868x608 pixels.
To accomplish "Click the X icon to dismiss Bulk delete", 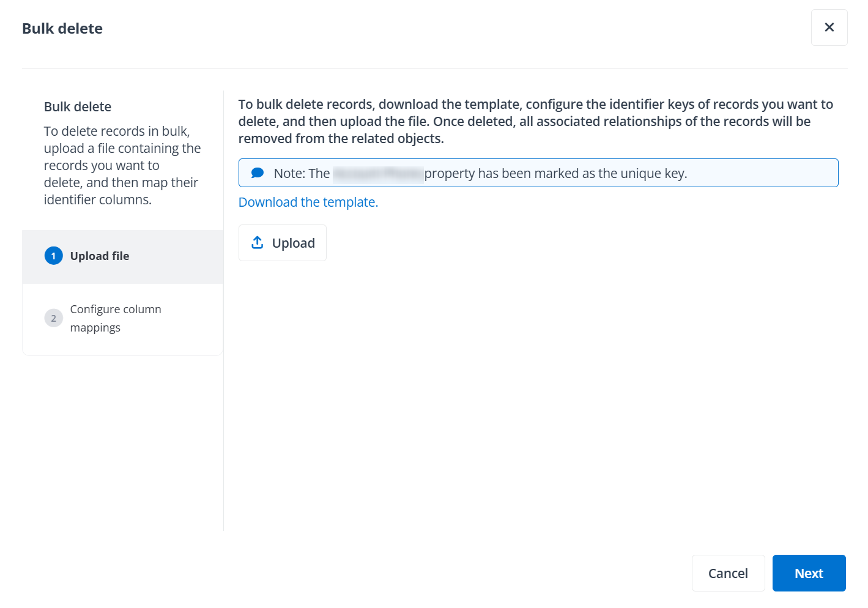I will 829,27.
